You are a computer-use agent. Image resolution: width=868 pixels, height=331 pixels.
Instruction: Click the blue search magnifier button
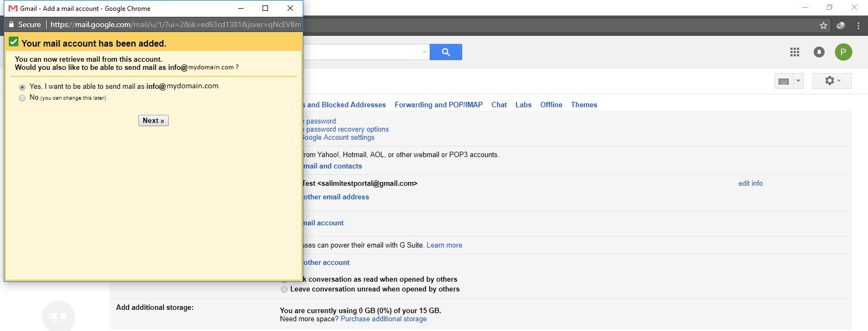(x=446, y=52)
